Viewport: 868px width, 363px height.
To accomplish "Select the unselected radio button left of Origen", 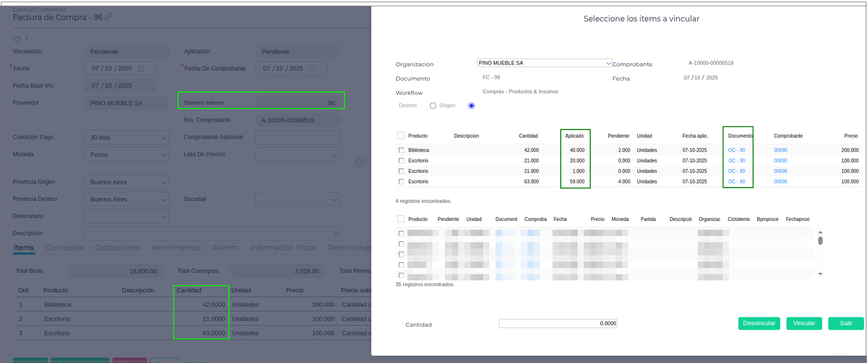I will pyautogui.click(x=433, y=106).
